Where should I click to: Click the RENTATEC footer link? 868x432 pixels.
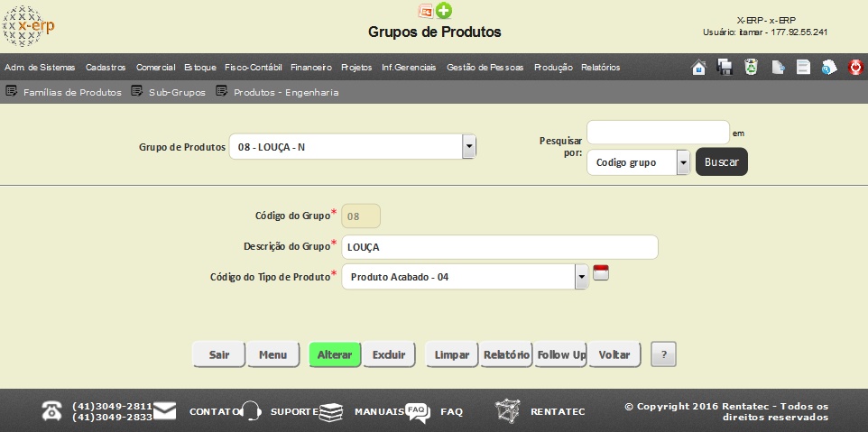(558, 412)
